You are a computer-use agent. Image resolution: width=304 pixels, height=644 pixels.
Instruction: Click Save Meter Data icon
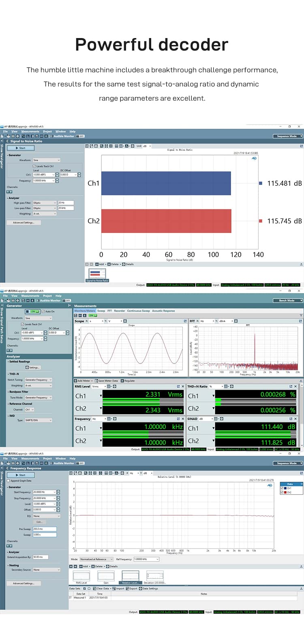(x=96, y=381)
